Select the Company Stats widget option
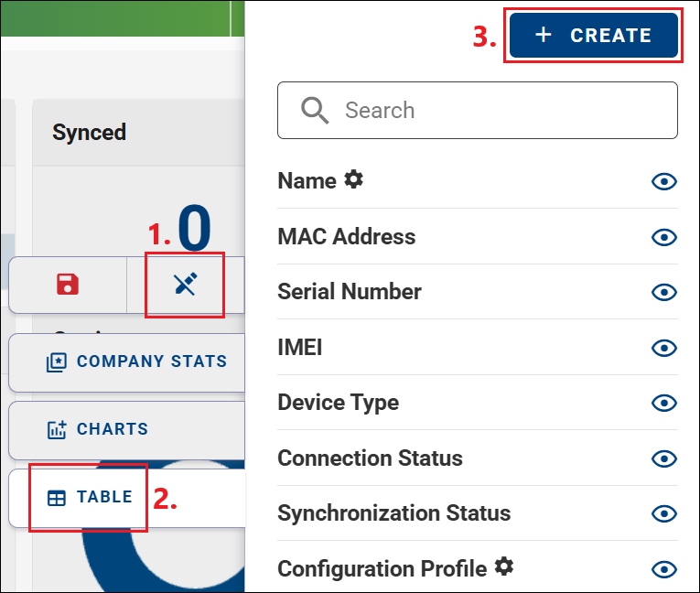 coord(126,362)
